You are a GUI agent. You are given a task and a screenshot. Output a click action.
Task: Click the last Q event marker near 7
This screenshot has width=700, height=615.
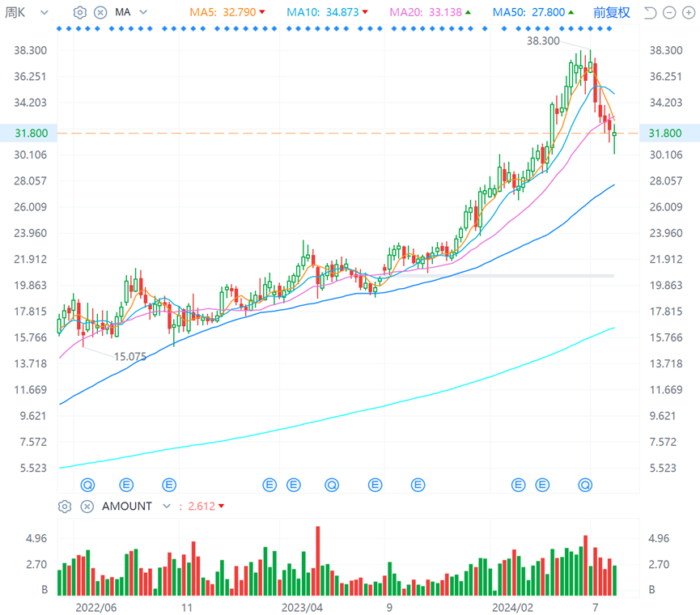coord(585,485)
